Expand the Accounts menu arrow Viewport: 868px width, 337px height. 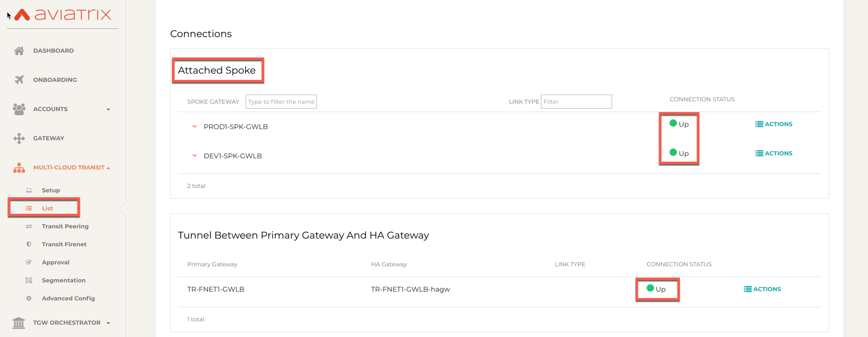[108, 110]
